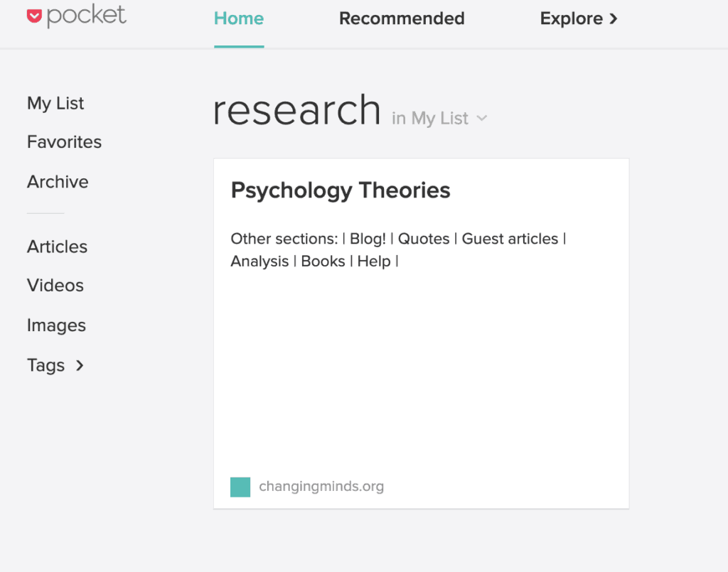This screenshot has width=728, height=572.
Task: Select My List in the sidebar
Action: 55,103
